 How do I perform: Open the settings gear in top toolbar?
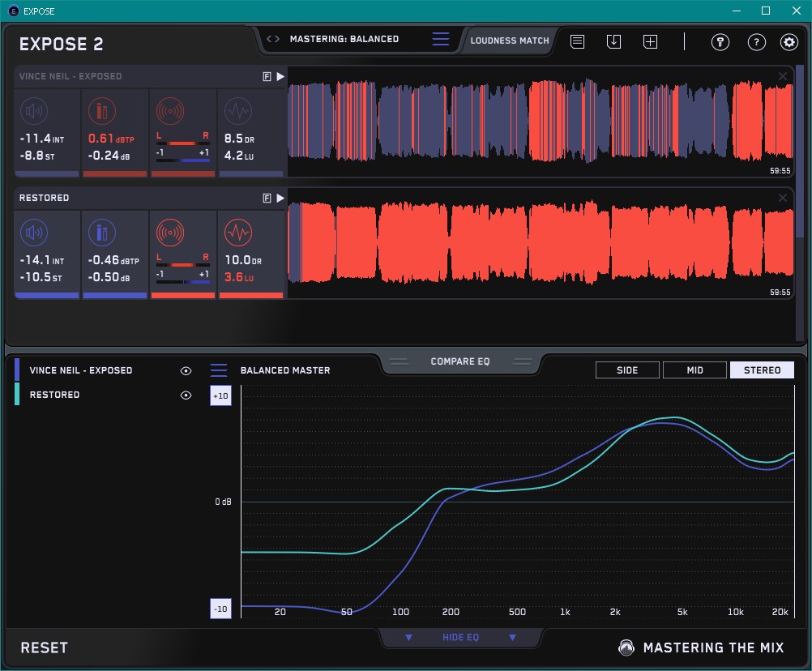788,42
